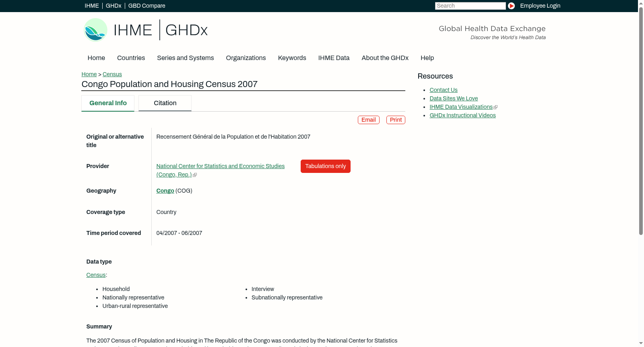Click the Email button
The width and height of the screenshot is (644, 347).
(369, 120)
